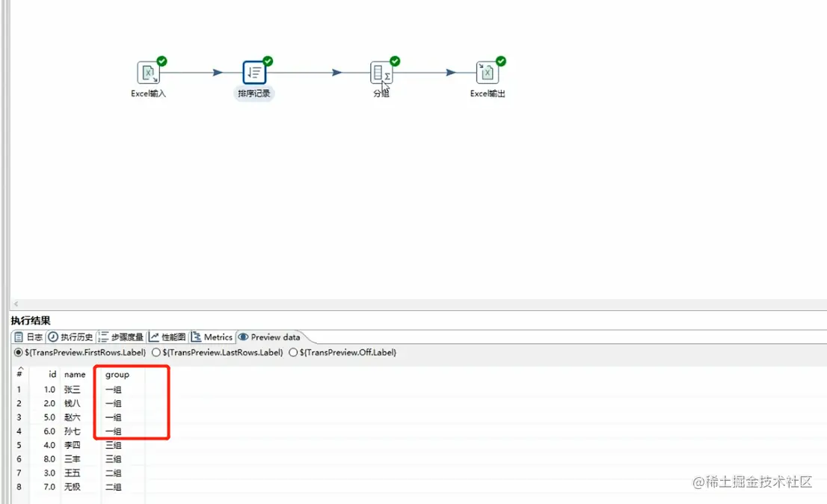The height and width of the screenshot is (504, 827).
Task: Open the 执行历史 tab
Action: click(x=71, y=337)
